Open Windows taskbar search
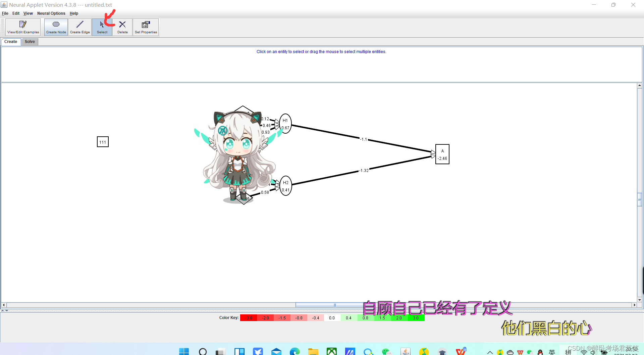Viewport: 644px width, 355px height. [203, 351]
